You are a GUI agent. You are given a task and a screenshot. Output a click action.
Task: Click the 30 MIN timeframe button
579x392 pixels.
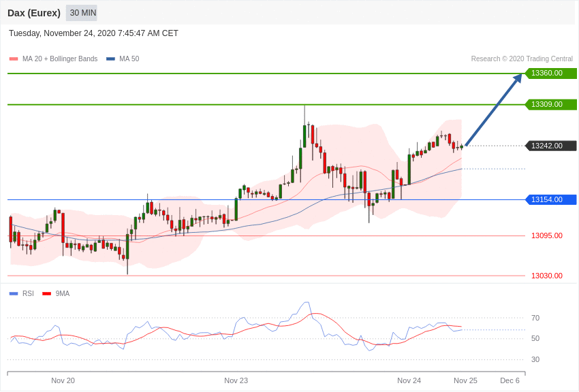click(82, 13)
